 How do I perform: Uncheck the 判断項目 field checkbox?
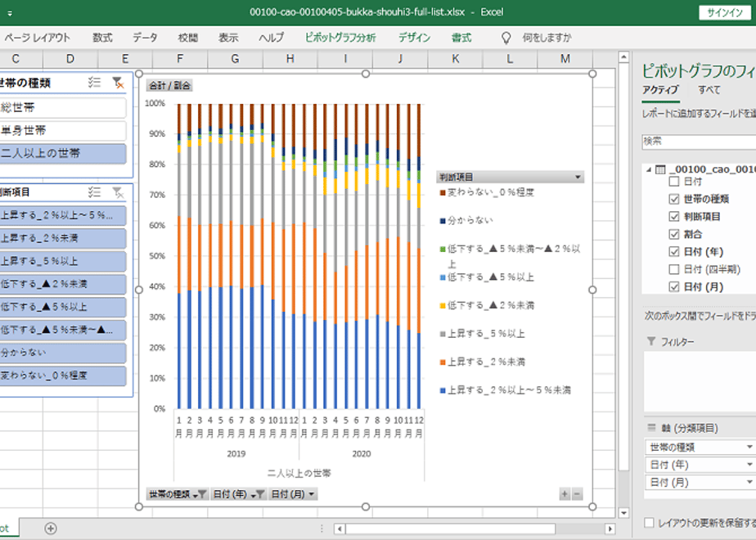pos(674,217)
